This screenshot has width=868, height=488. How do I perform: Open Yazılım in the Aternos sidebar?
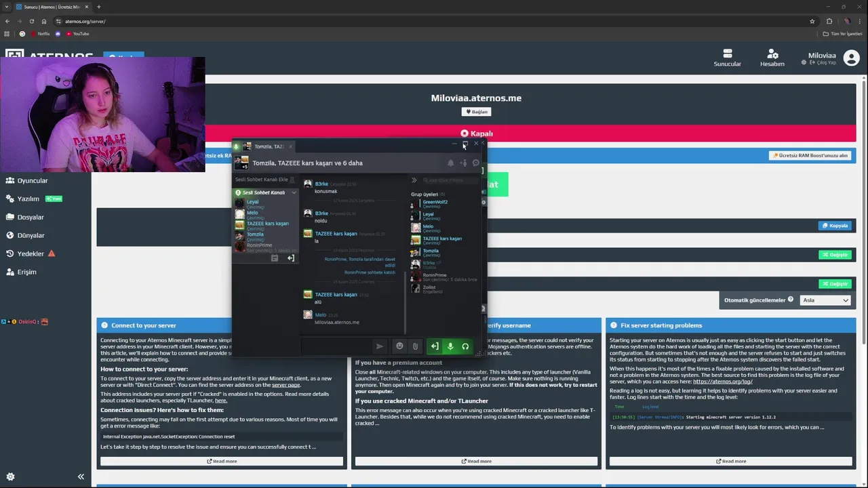pos(23,199)
